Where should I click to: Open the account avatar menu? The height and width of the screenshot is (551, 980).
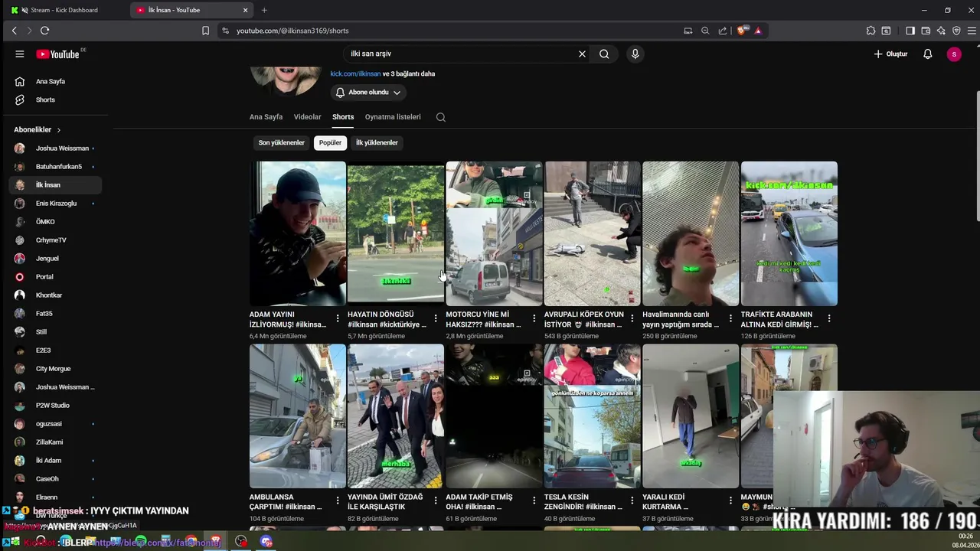(954, 54)
